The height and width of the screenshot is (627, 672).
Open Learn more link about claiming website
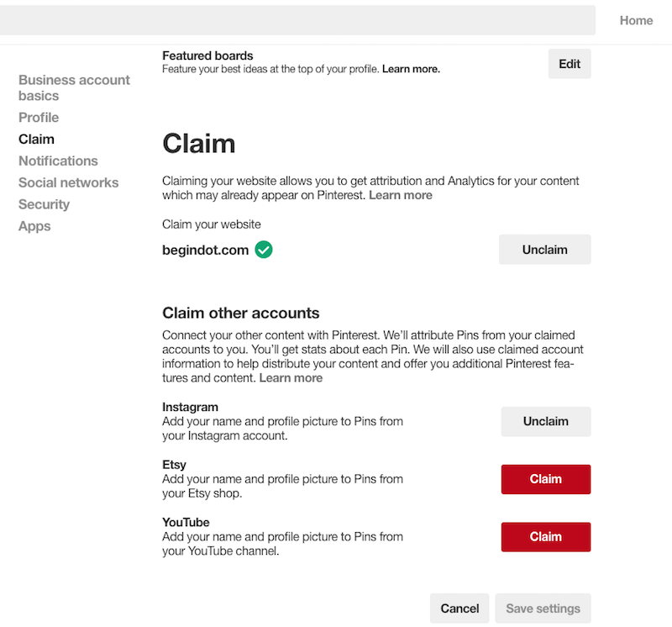(x=401, y=195)
